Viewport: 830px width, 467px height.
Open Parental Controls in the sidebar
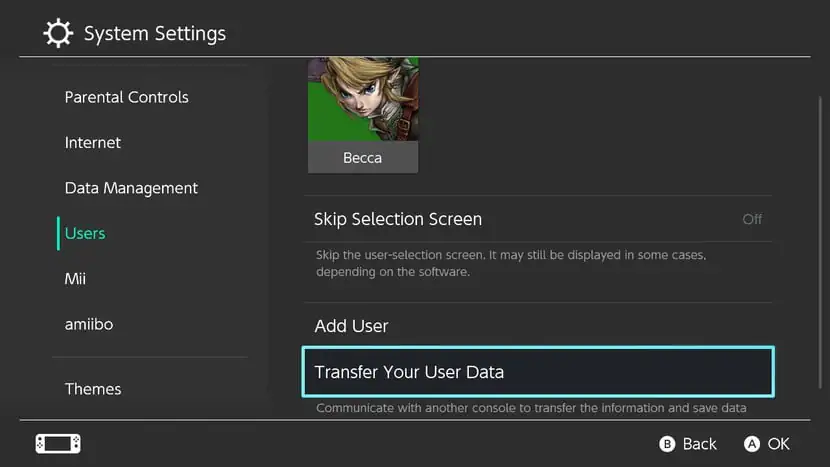(x=126, y=97)
